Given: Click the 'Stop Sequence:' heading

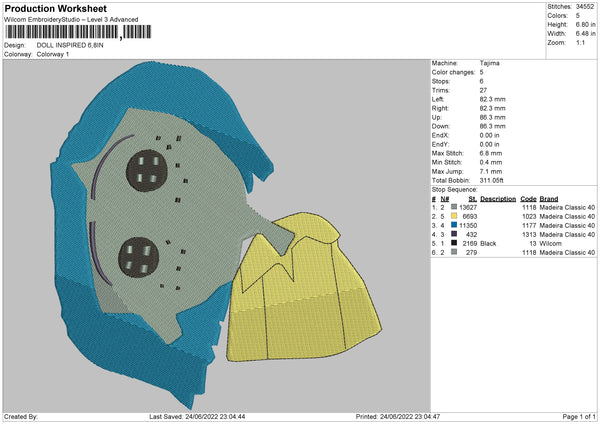Looking at the screenshot, I should [455, 190].
